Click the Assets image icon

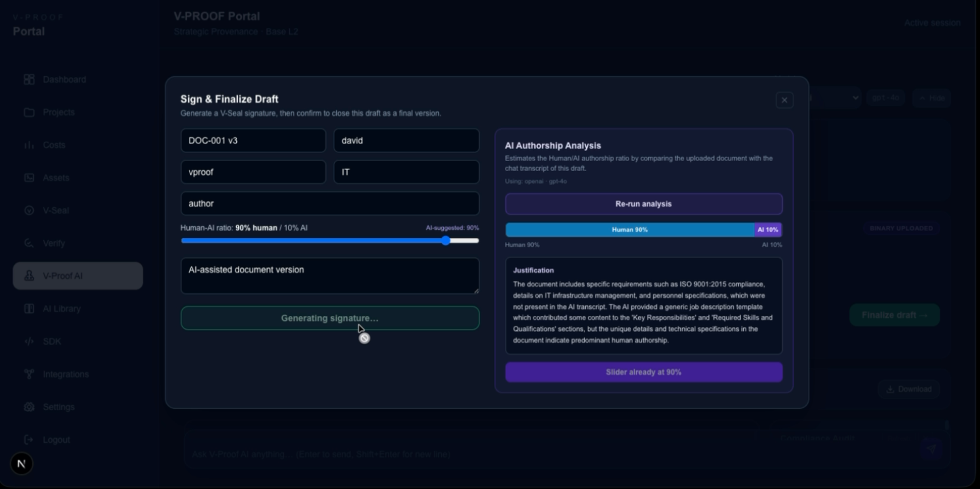click(x=29, y=178)
